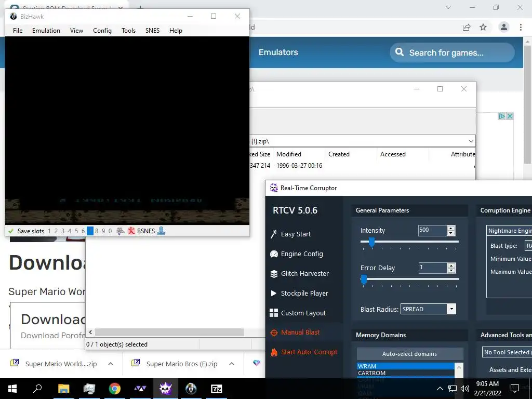Select save slot 2
The width and height of the screenshot is (532, 399).
(x=56, y=231)
